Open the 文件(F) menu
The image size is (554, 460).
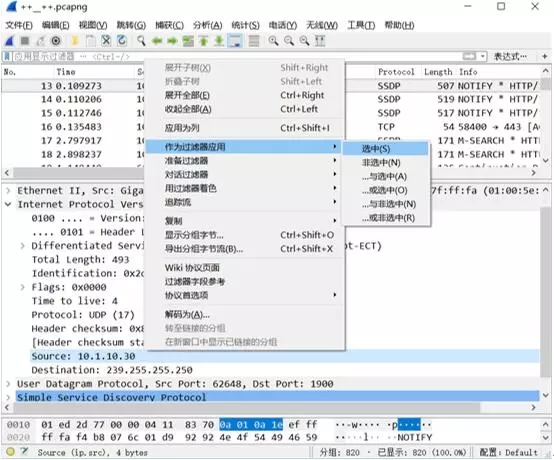[19, 25]
